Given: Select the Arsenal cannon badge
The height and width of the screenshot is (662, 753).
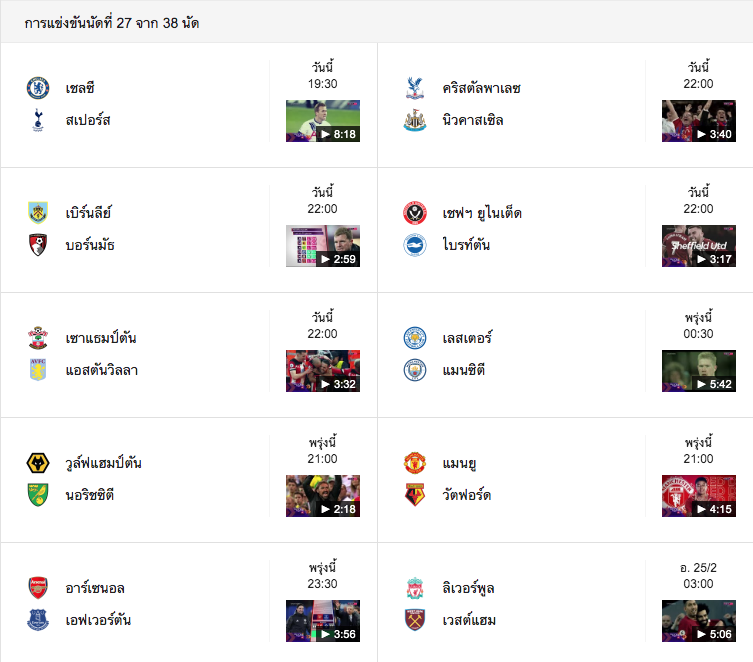Looking at the screenshot, I should 38,588.
